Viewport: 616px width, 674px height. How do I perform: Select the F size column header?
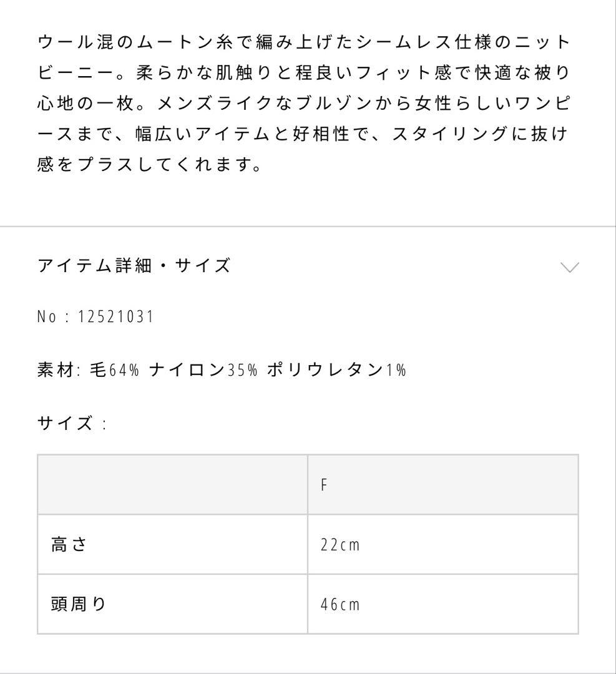pyautogui.click(x=324, y=485)
